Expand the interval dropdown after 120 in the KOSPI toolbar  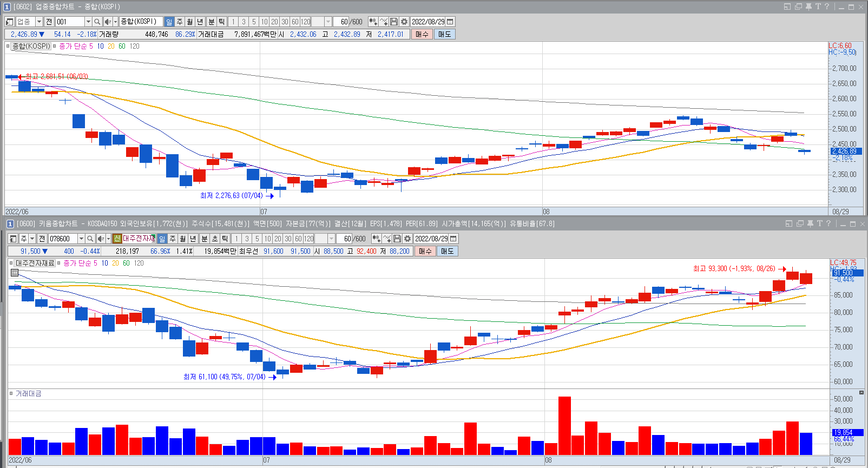pyautogui.click(x=328, y=22)
